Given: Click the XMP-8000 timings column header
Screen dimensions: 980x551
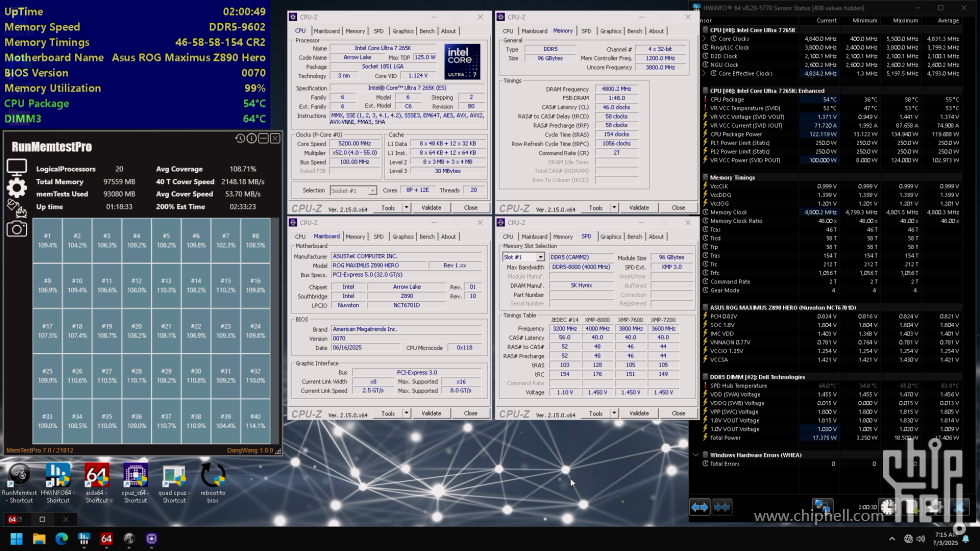Looking at the screenshot, I should [597, 319].
